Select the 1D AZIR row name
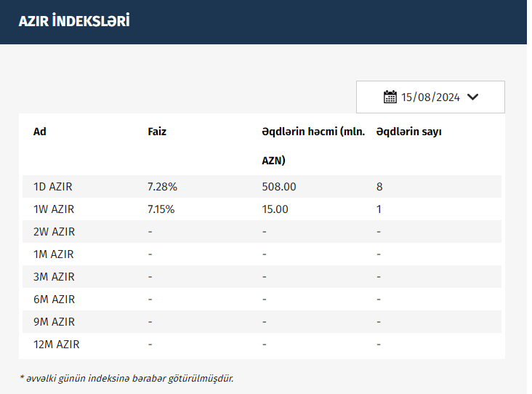532x394 pixels. 53,187
